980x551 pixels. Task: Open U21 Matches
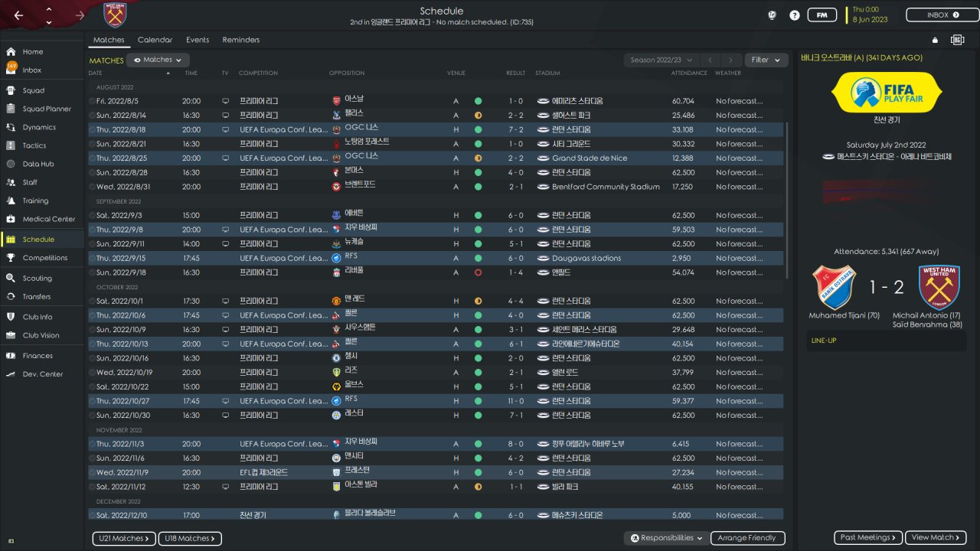(x=124, y=538)
